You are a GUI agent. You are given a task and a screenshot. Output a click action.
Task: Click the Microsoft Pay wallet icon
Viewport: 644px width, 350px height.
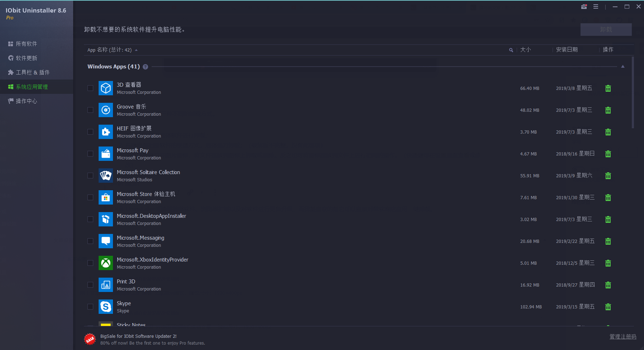106,154
